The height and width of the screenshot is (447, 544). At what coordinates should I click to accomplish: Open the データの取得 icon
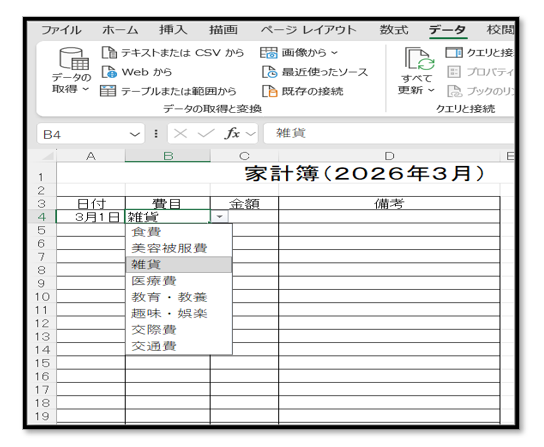(x=74, y=59)
